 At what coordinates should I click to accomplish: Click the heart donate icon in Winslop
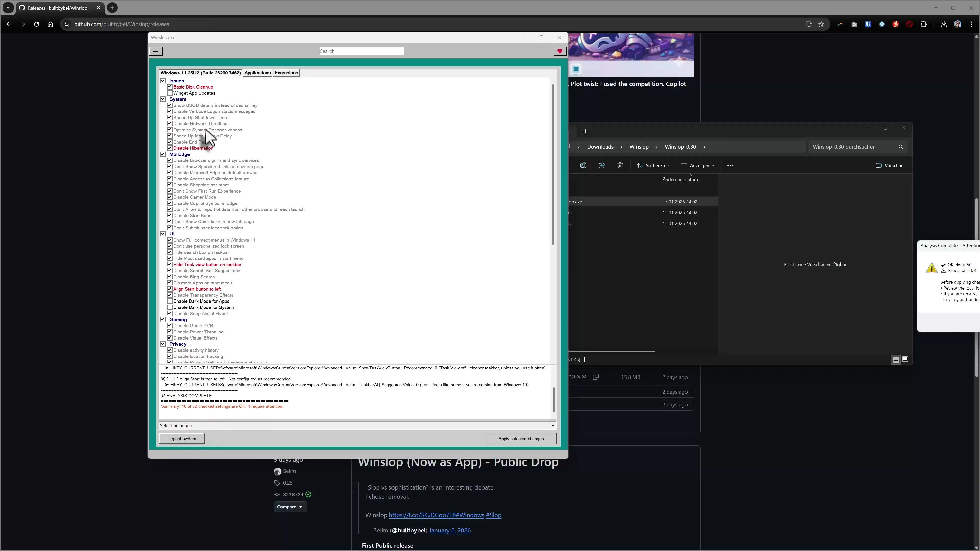(x=559, y=51)
